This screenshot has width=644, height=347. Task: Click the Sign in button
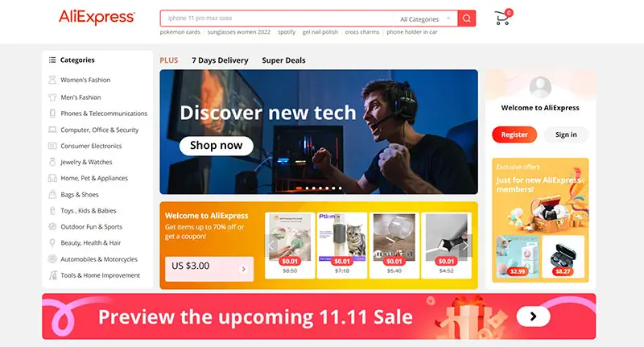566,134
